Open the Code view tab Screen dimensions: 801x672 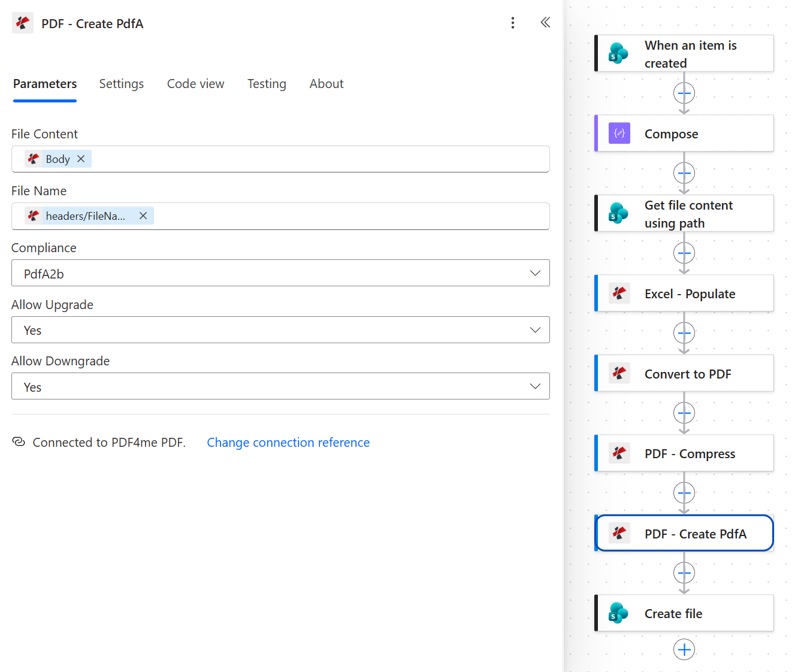coord(195,84)
